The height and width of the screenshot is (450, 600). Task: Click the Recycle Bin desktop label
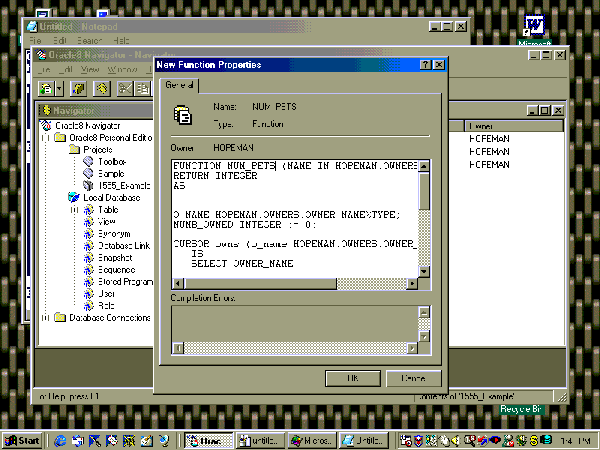click(521, 409)
